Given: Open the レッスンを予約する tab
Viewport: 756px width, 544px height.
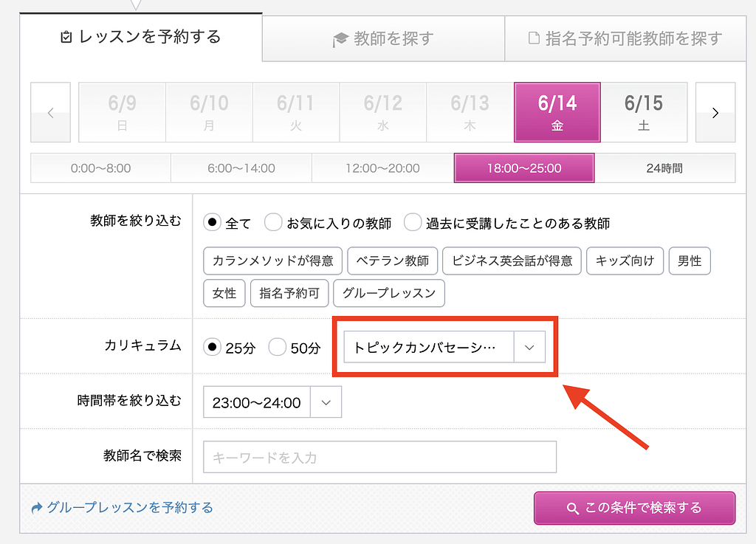Looking at the screenshot, I should click(140, 37).
